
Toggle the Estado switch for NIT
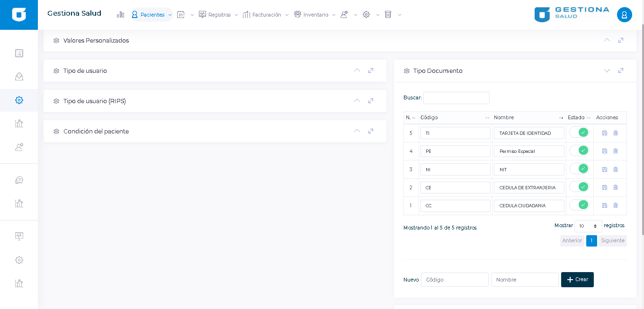click(x=579, y=169)
